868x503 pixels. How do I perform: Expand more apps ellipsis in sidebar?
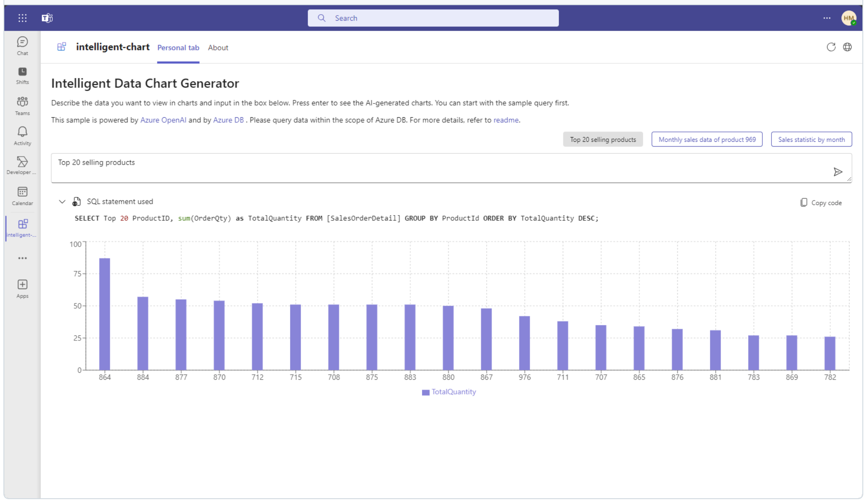click(x=22, y=258)
